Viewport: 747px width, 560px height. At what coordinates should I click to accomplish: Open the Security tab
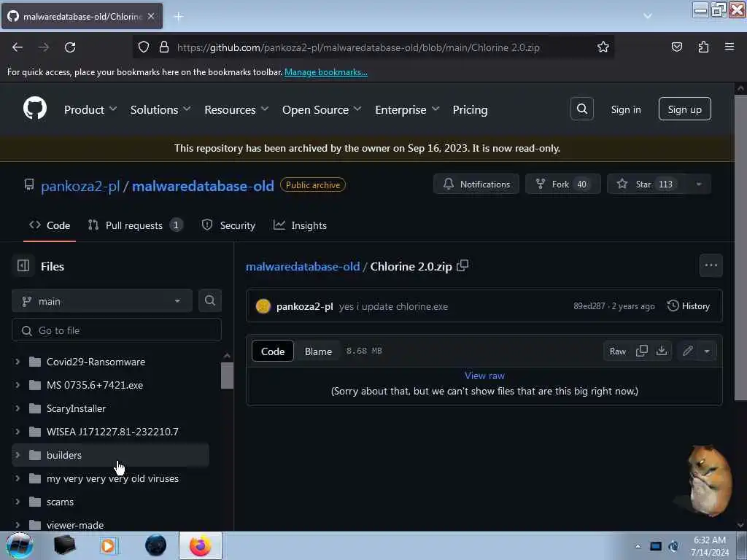228,225
